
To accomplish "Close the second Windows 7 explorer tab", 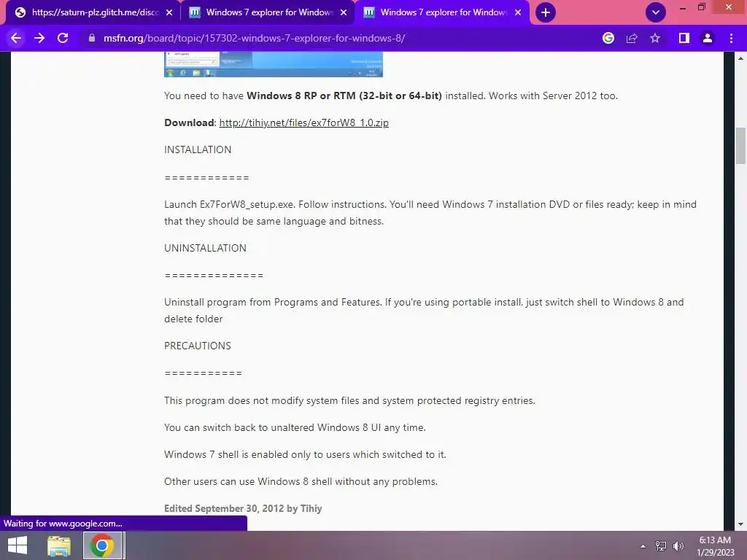I will tap(344, 12).
